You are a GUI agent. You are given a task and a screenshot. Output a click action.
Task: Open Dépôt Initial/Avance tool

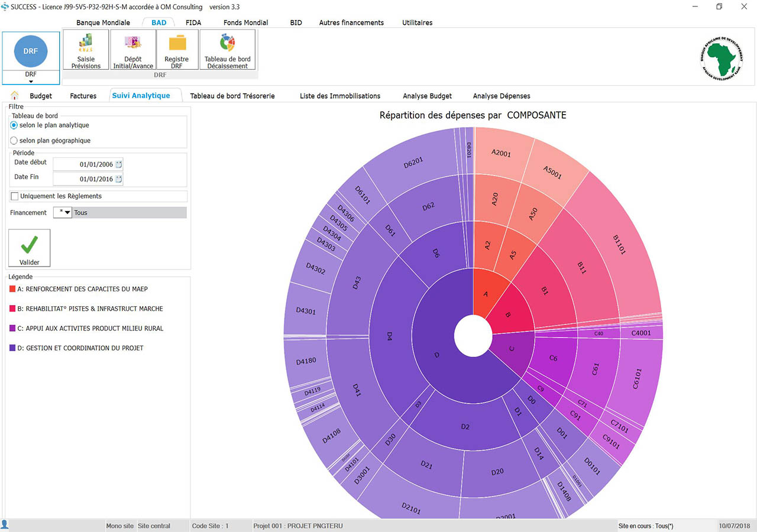coord(132,50)
